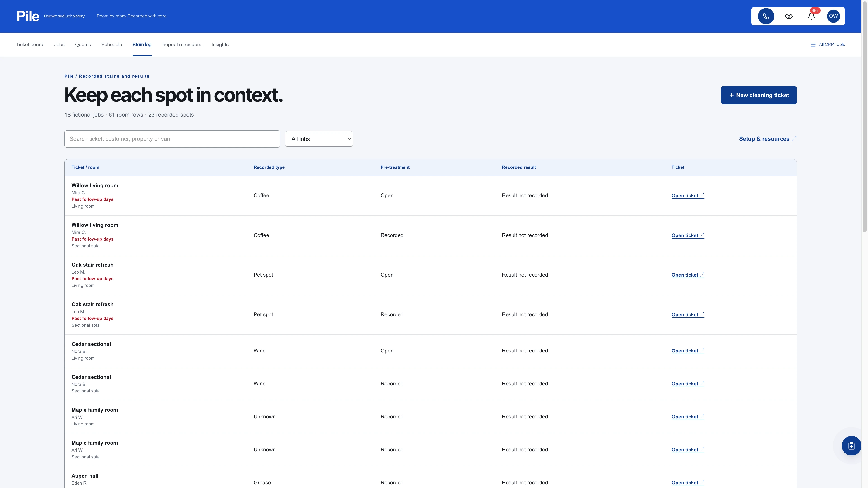The height and width of the screenshot is (488, 868).
Task: Open the notifications bell with 99+ badge
Action: [811, 16]
